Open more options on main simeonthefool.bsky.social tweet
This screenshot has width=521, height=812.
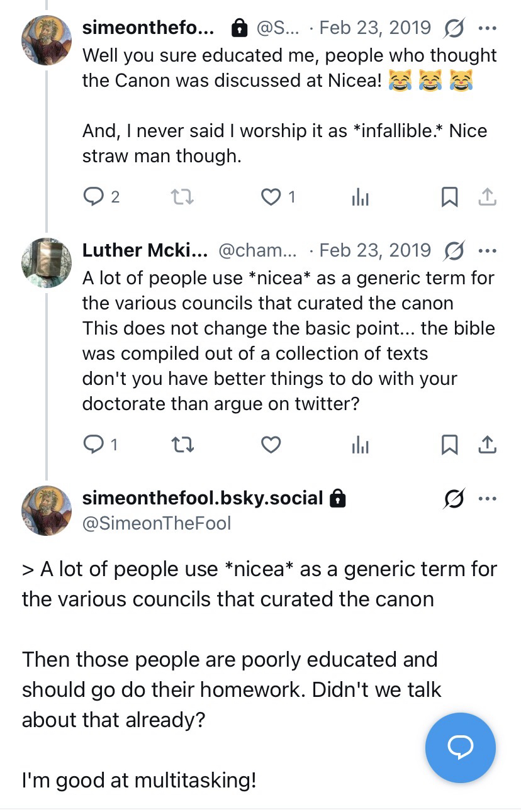pyautogui.click(x=488, y=499)
